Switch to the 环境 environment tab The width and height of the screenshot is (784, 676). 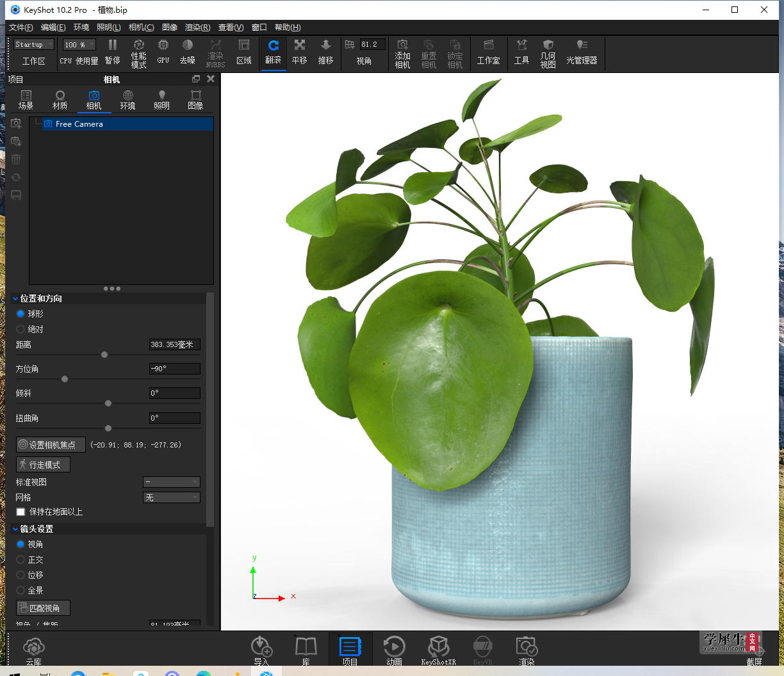127,100
